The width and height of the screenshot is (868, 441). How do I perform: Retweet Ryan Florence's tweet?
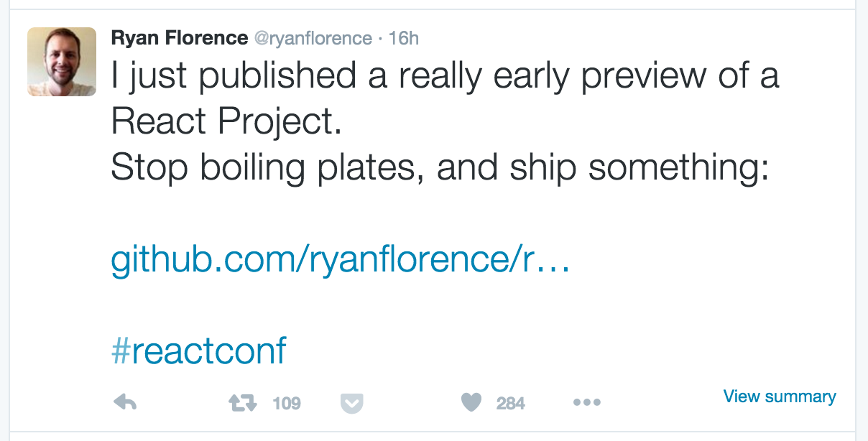click(243, 403)
